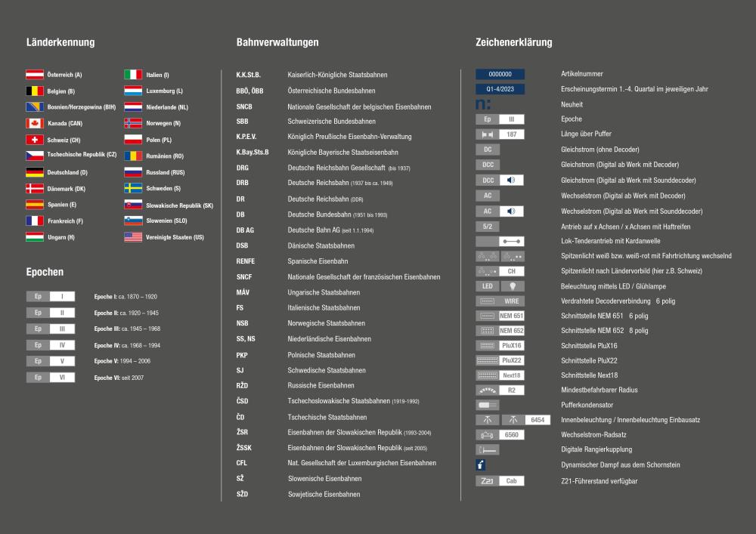Click the LED light bulb symbol
Image resolution: width=756 pixels, height=534 pixels.
point(512,286)
